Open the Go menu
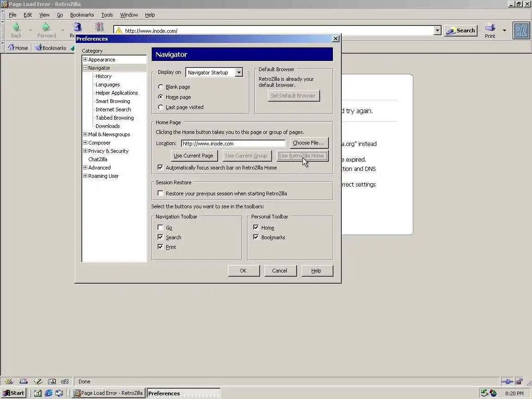 [x=60, y=15]
